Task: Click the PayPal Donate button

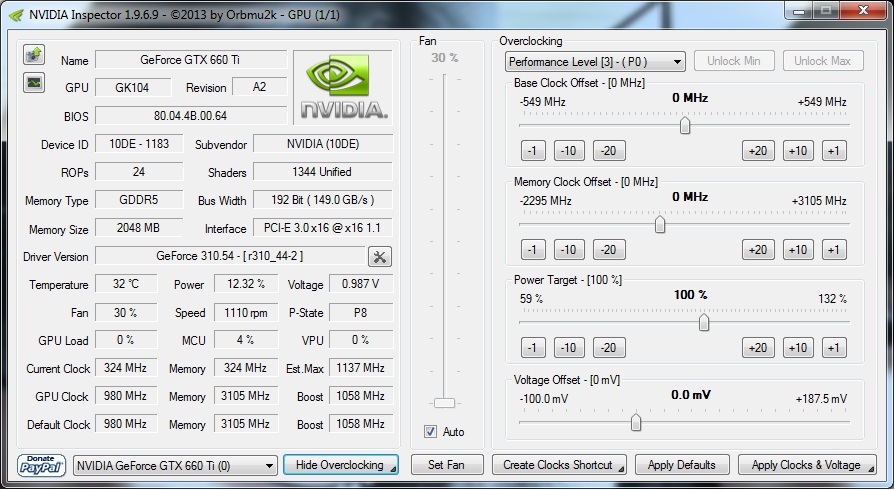Action: (41, 465)
